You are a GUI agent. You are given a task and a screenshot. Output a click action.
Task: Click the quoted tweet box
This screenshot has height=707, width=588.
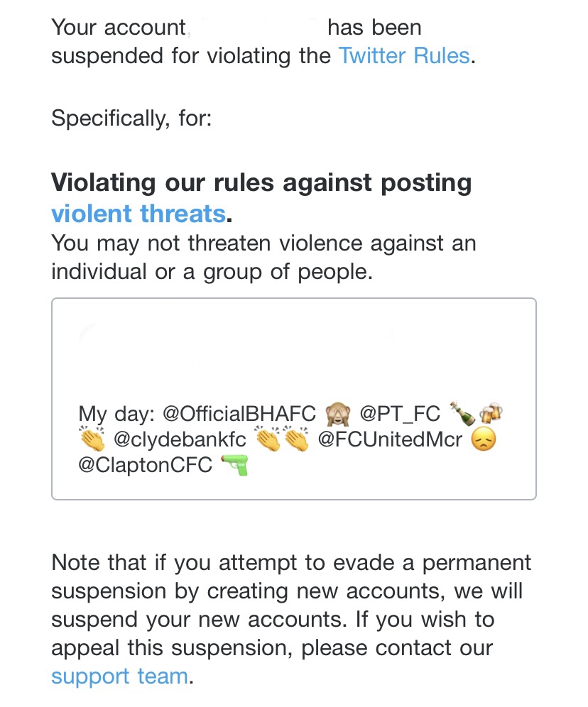pos(294,399)
